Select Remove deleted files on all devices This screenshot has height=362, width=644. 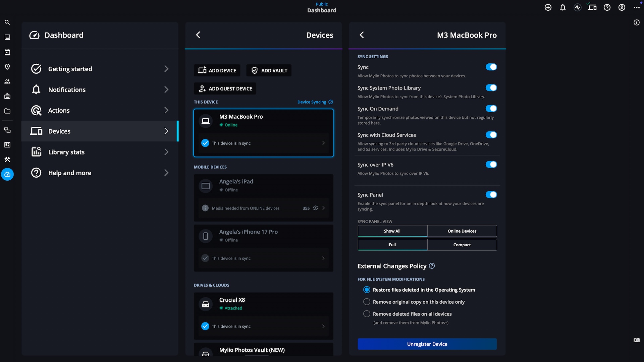click(367, 314)
